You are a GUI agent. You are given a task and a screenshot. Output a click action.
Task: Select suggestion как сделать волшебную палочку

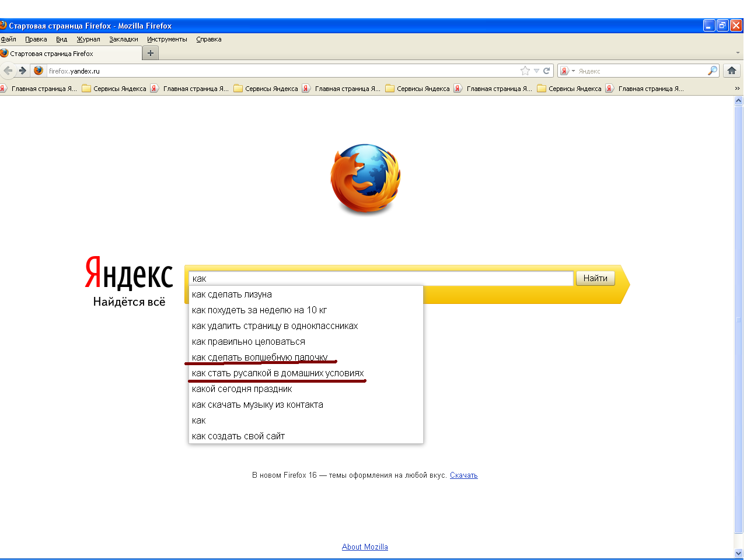coord(306,358)
